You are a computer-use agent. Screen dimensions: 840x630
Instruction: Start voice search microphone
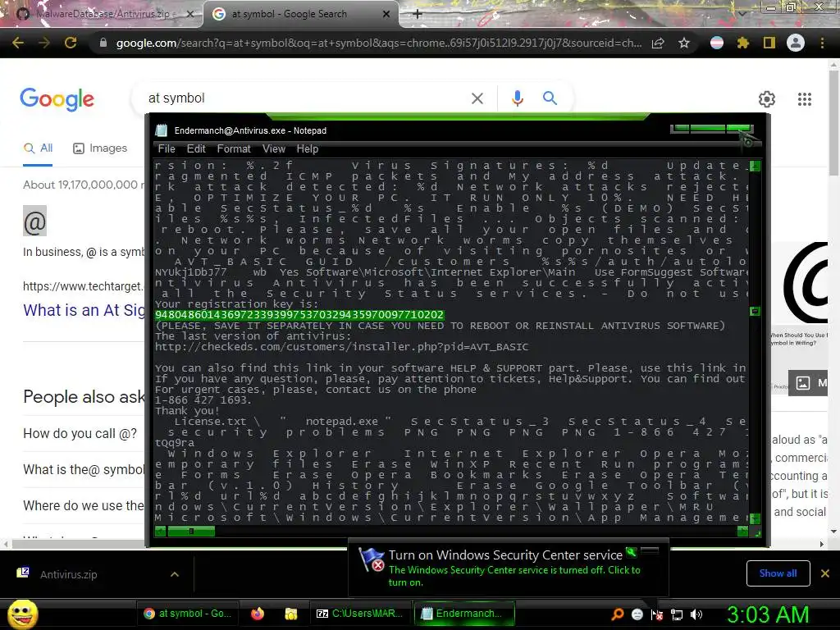517,98
